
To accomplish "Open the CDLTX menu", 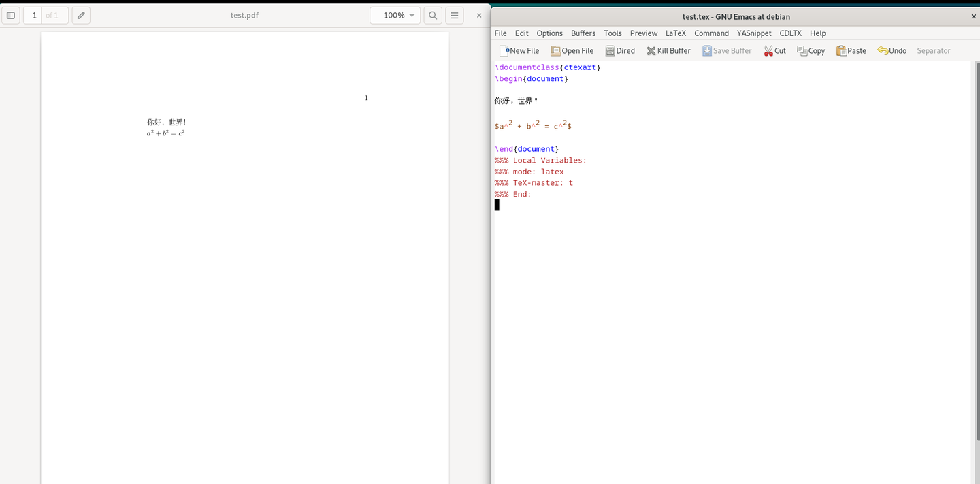I will point(790,33).
